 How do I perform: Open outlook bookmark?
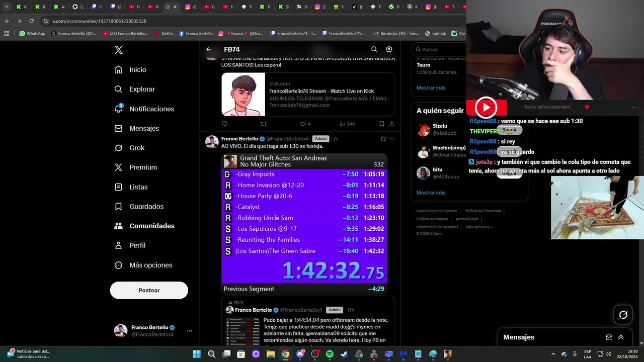pos(435,34)
